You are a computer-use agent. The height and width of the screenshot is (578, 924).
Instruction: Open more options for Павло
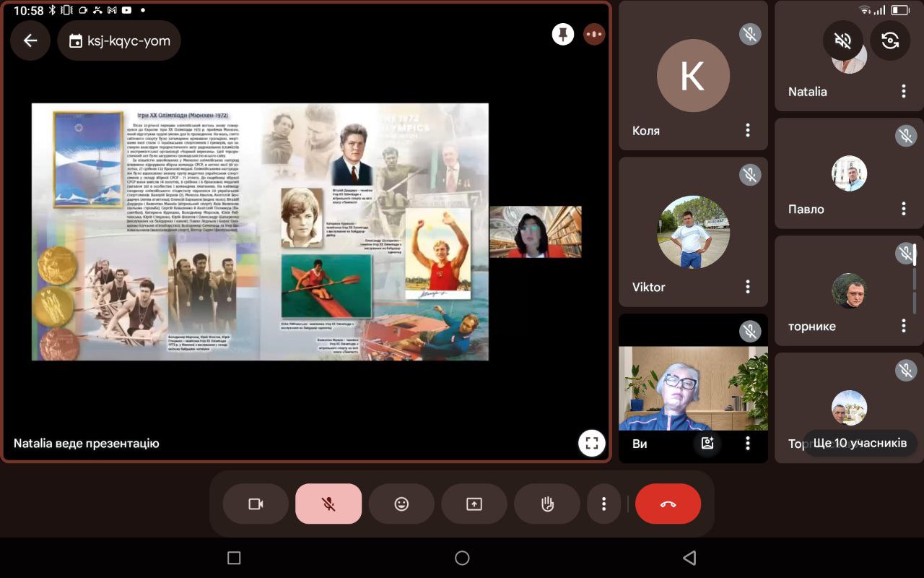click(904, 209)
